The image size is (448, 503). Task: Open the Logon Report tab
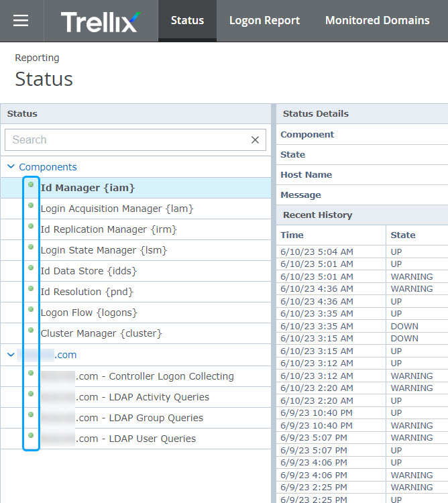[x=264, y=21]
